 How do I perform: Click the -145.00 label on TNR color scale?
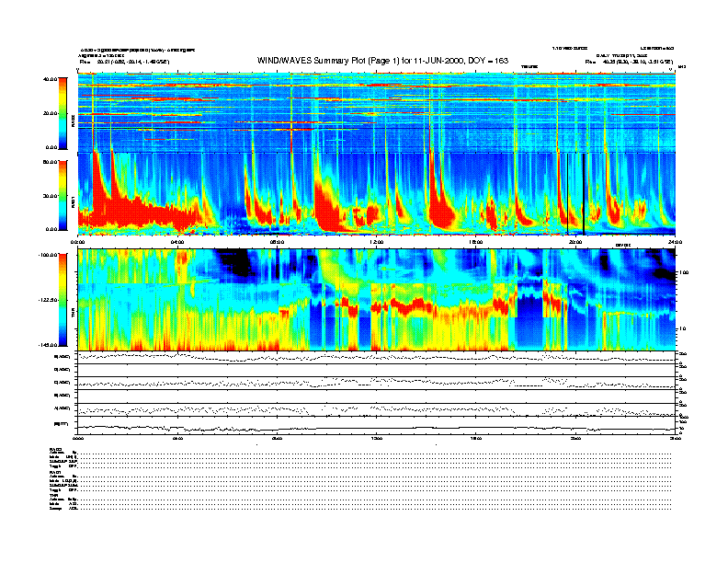tap(48, 345)
